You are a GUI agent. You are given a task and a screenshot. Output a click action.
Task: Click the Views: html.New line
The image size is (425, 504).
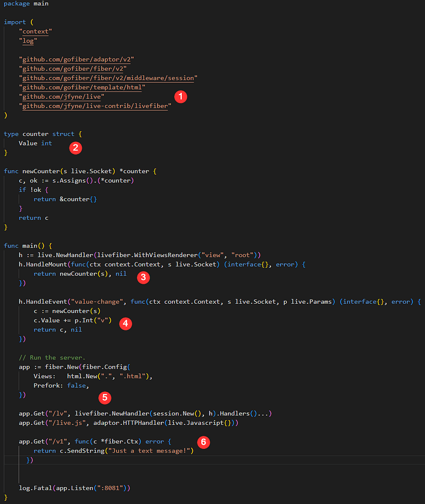click(x=93, y=377)
